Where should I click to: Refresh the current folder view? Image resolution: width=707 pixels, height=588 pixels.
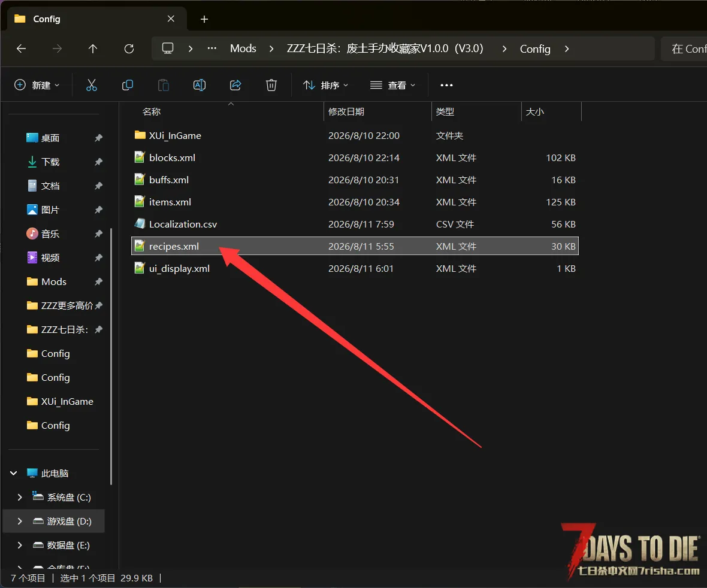(x=129, y=49)
